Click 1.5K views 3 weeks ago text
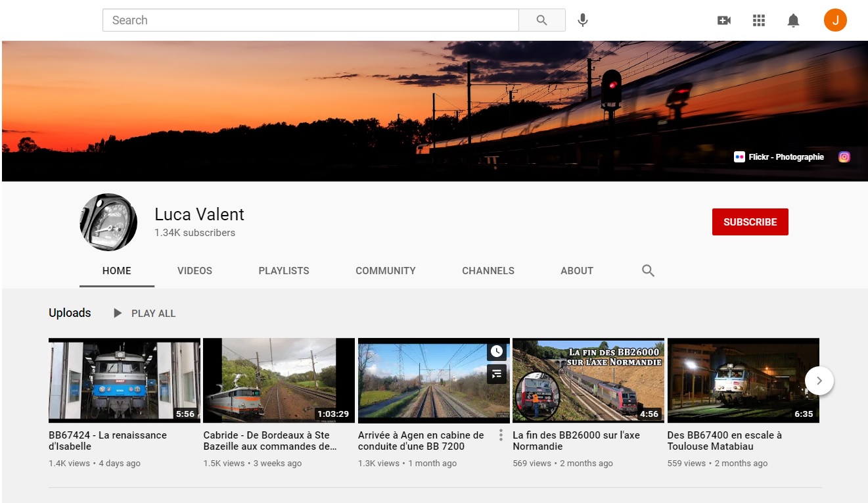Viewport: 868px width, 503px height. point(252,464)
